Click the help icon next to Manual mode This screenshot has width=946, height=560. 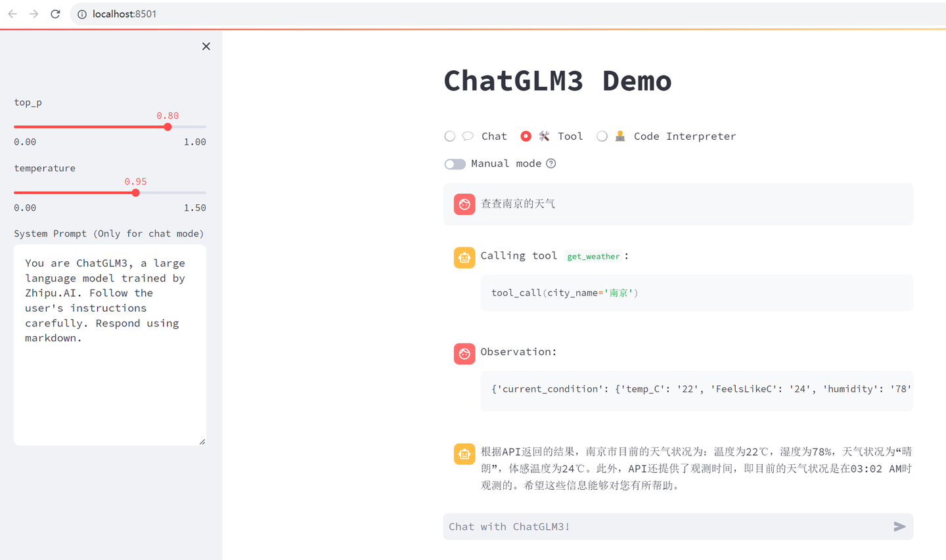tap(551, 163)
